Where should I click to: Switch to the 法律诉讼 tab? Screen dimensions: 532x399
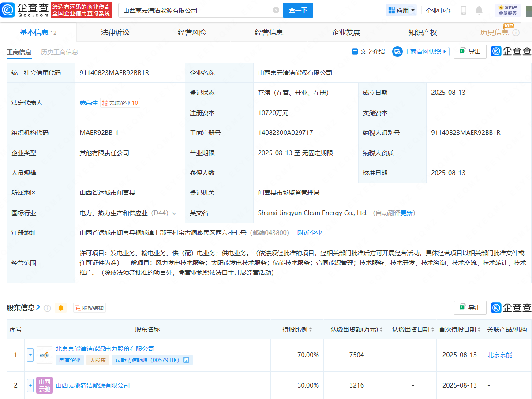(x=115, y=32)
